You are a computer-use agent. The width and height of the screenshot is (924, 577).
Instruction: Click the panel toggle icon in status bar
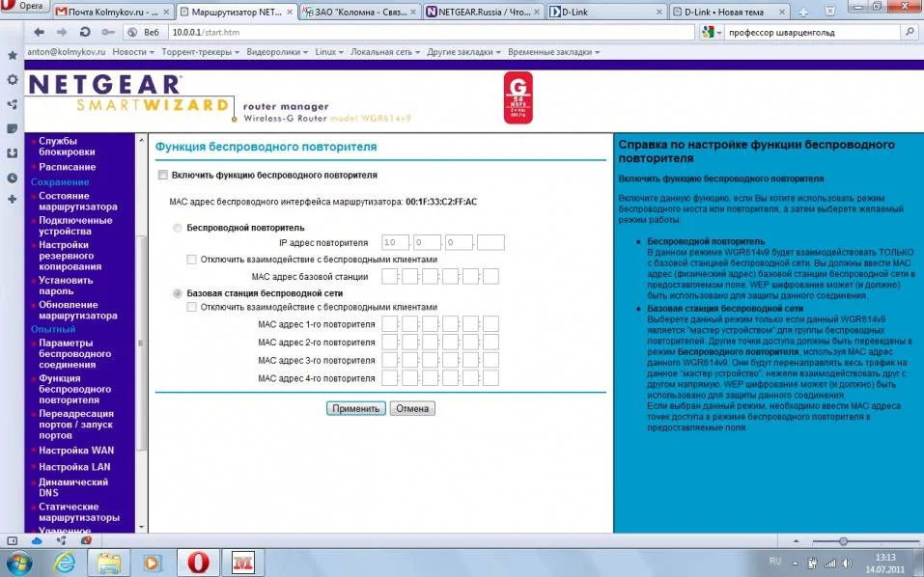[12, 540]
